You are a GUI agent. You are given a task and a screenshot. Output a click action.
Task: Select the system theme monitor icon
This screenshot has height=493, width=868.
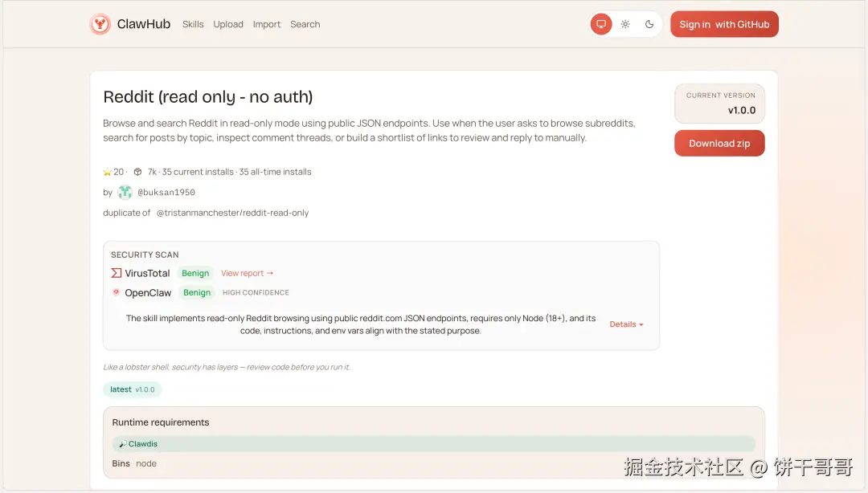pos(601,24)
